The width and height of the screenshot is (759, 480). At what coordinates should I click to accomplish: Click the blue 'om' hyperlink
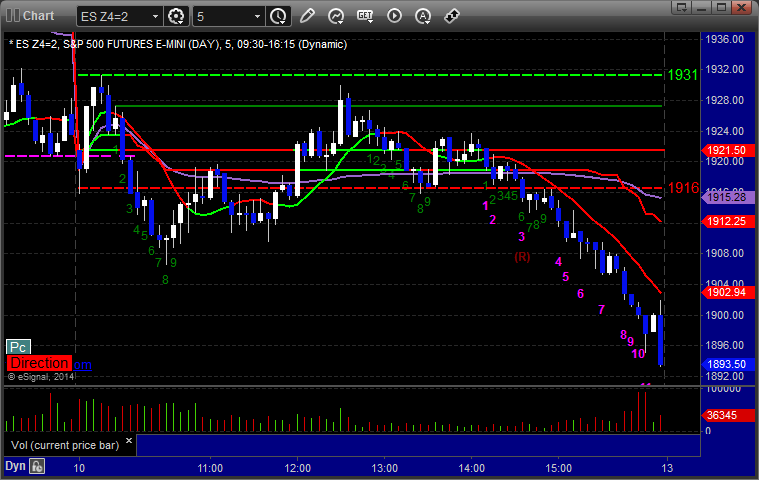(x=82, y=365)
